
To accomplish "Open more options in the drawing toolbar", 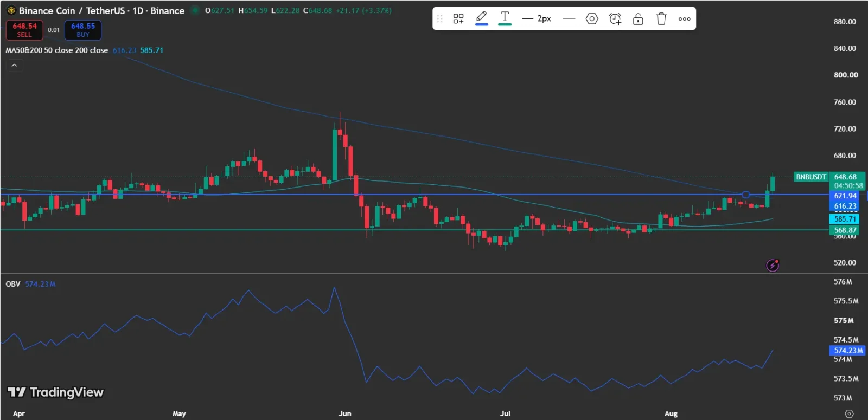I will pos(685,19).
